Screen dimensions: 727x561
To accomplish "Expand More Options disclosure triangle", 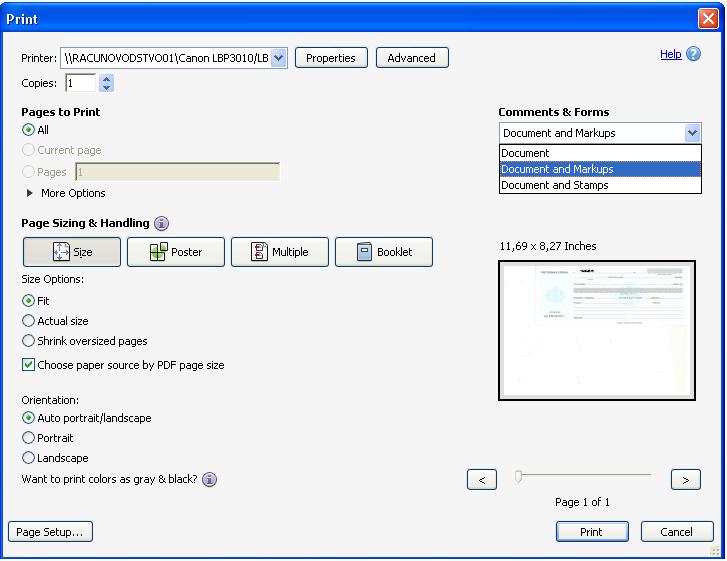I will (30, 193).
